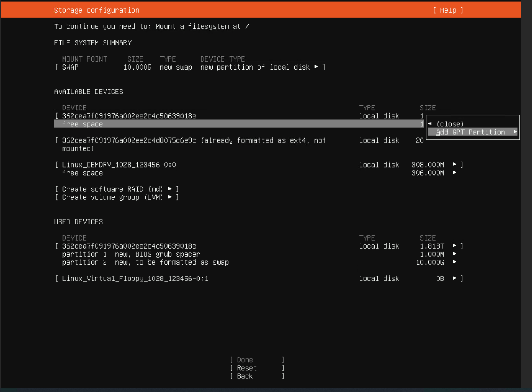Open Create software RAID (md) option

(117, 189)
